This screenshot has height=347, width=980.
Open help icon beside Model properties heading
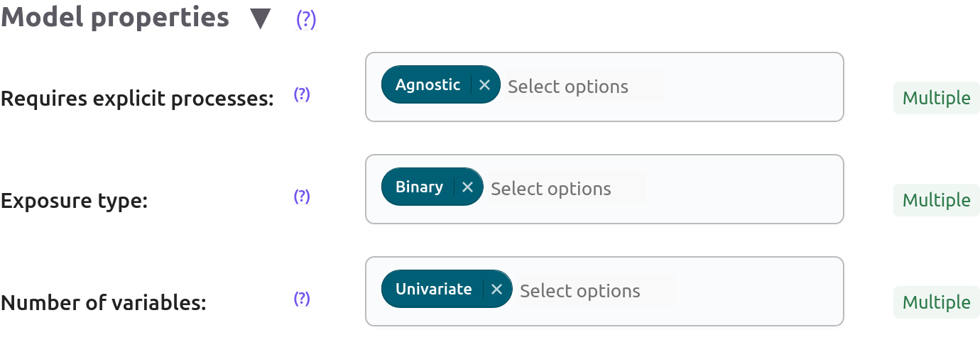tap(306, 20)
